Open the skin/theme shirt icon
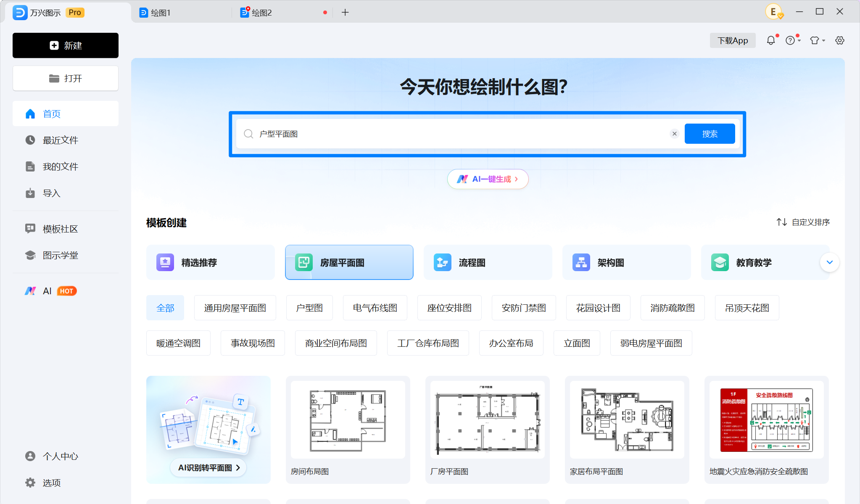 [x=815, y=40]
